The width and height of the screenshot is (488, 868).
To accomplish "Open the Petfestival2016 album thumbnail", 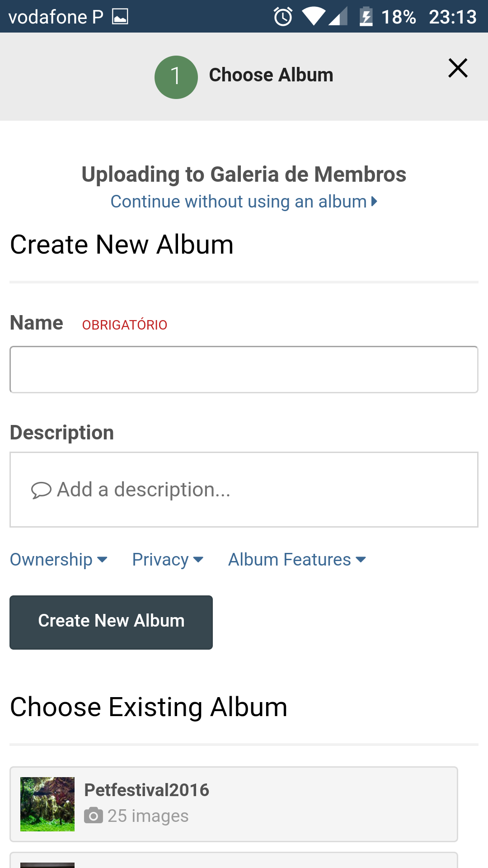I will point(47,804).
